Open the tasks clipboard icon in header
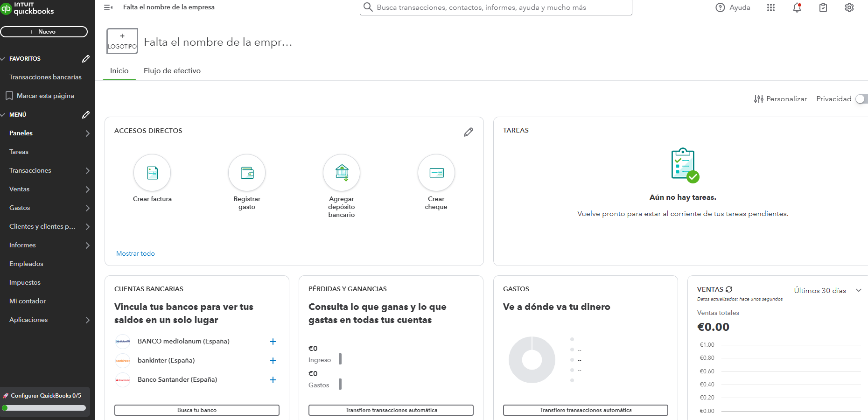868x420 pixels. pyautogui.click(x=823, y=7)
